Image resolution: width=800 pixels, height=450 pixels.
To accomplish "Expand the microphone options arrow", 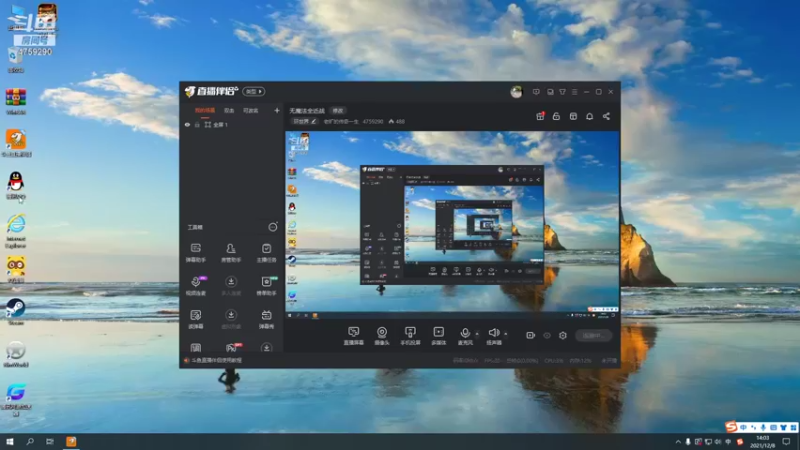I will (477, 334).
